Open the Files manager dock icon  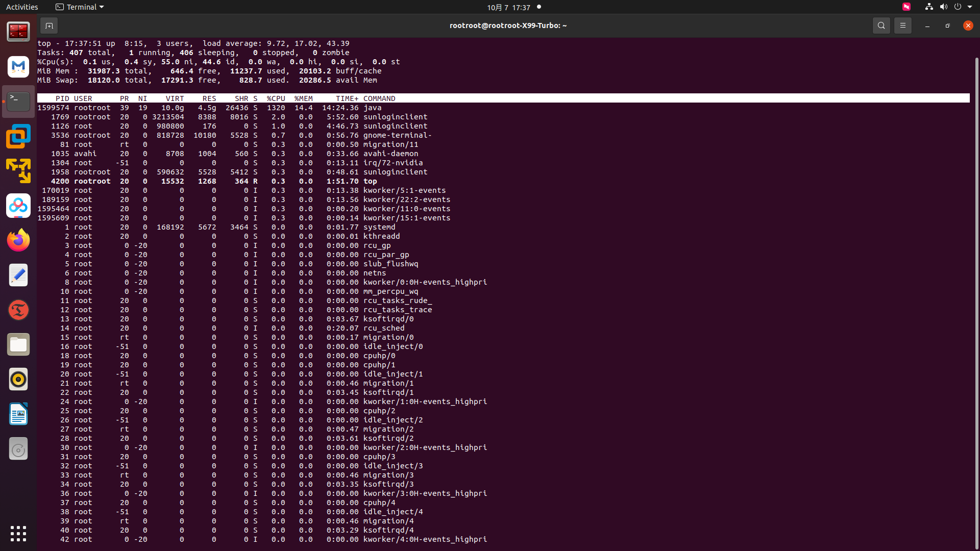click(x=18, y=345)
